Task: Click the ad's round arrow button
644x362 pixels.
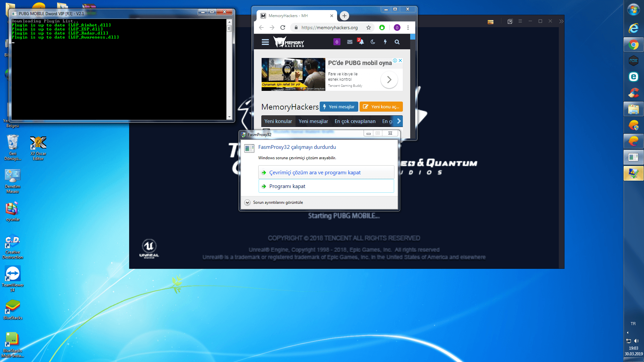Action: [389, 80]
